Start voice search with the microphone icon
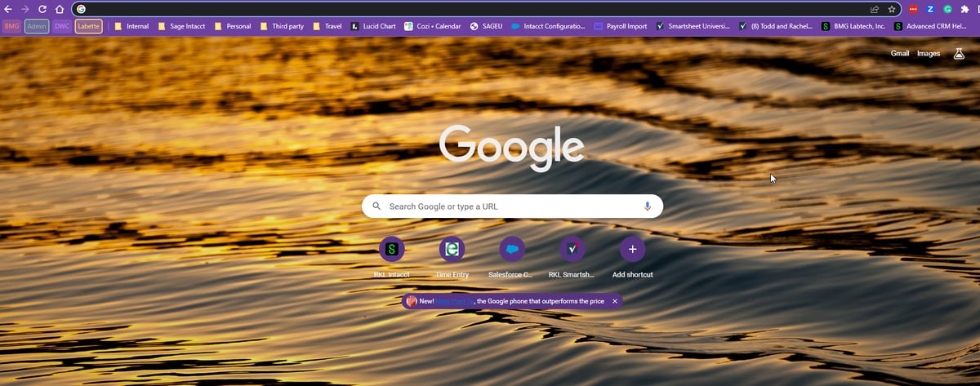The height and width of the screenshot is (386, 980). click(648, 206)
